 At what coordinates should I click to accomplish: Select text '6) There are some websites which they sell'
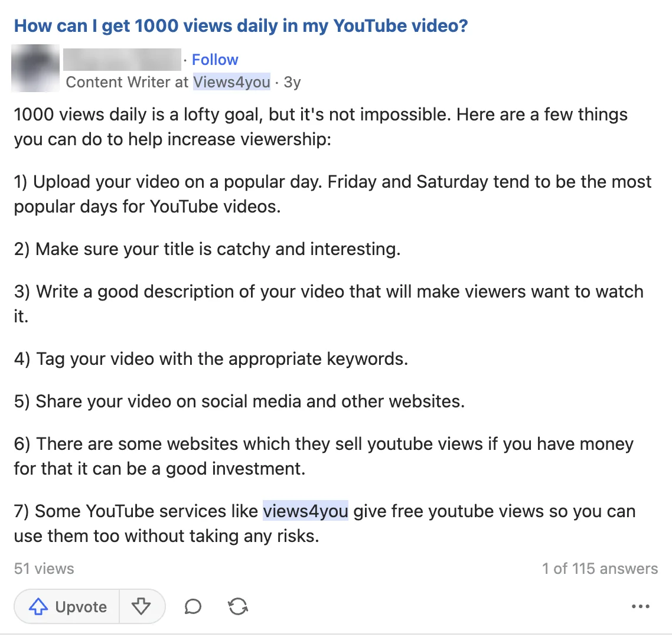tap(188, 444)
